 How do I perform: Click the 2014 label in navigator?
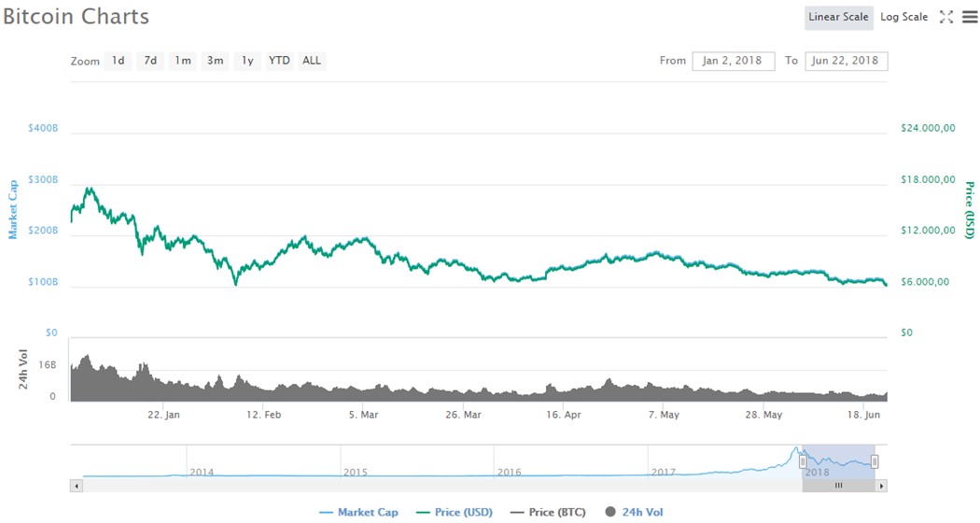click(x=202, y=472)
